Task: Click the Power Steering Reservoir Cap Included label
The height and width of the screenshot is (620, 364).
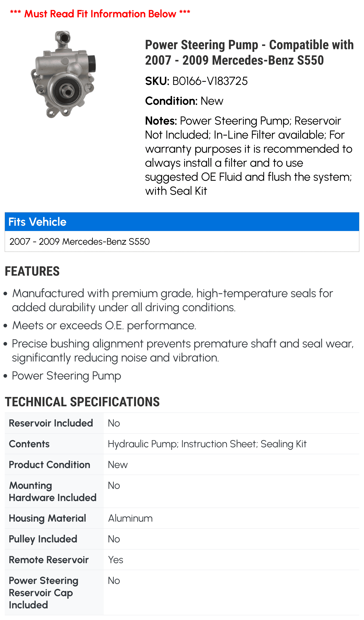Action: [43, 593]
